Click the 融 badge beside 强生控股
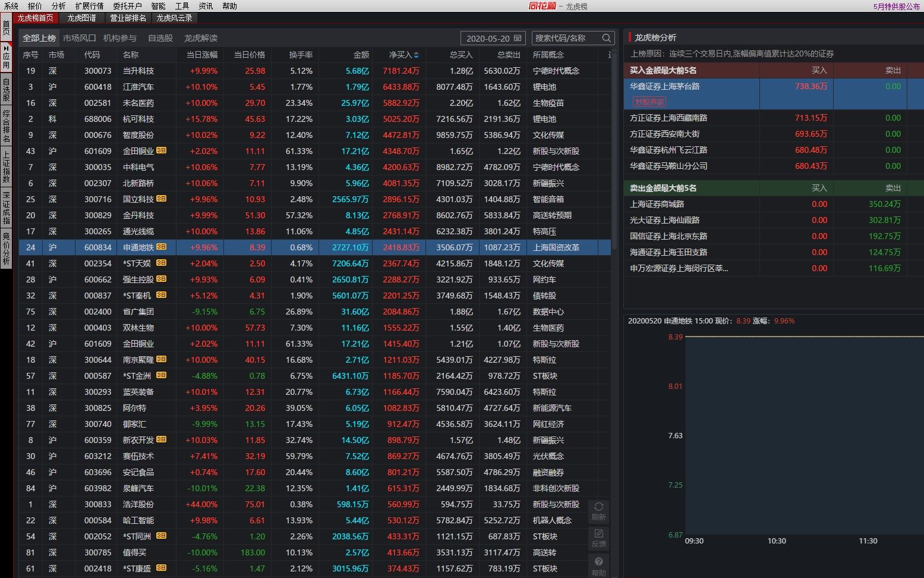The image size is (924, 578). click(161, 279)
